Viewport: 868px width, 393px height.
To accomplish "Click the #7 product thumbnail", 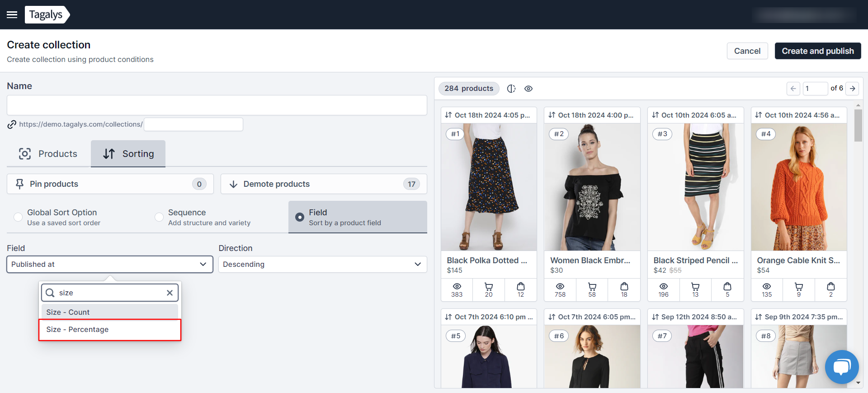I will [x=695, y=357].
